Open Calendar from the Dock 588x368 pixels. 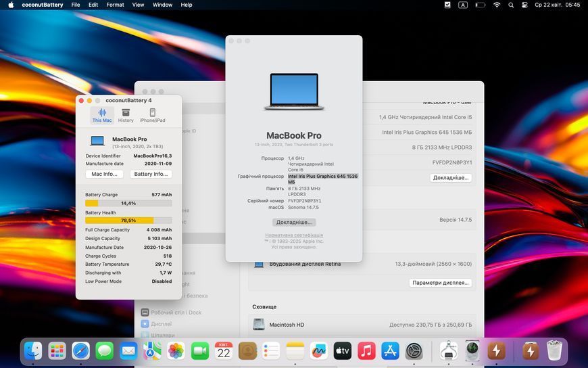tap(224, 352)
